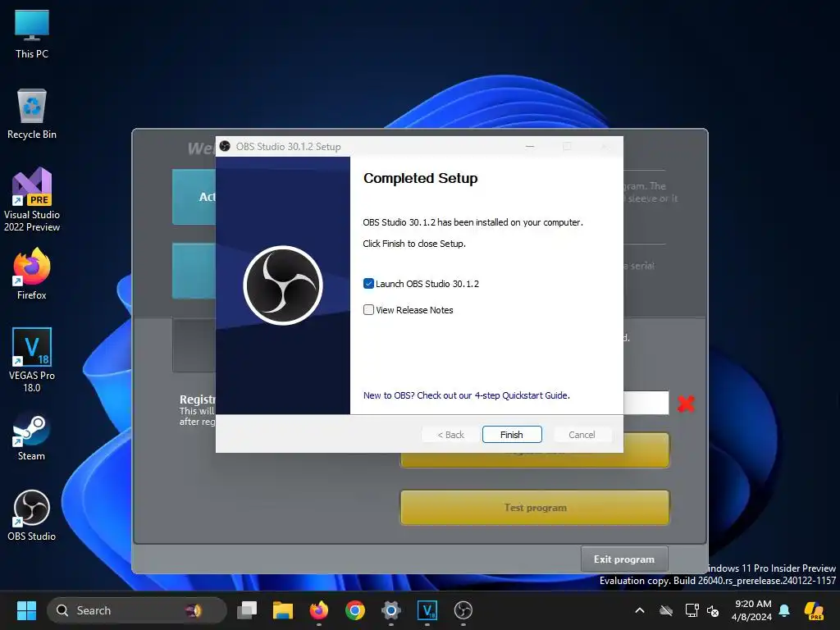Switch to VEGAS Pro taskbar icon
Screen dimensions: 840x630
click(x=427, y=610)
